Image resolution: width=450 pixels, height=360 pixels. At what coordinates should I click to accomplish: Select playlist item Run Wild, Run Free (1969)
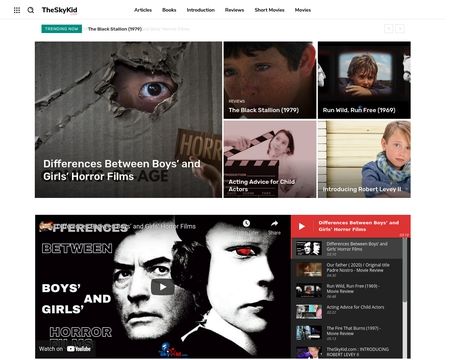click(x=347, y=291)
